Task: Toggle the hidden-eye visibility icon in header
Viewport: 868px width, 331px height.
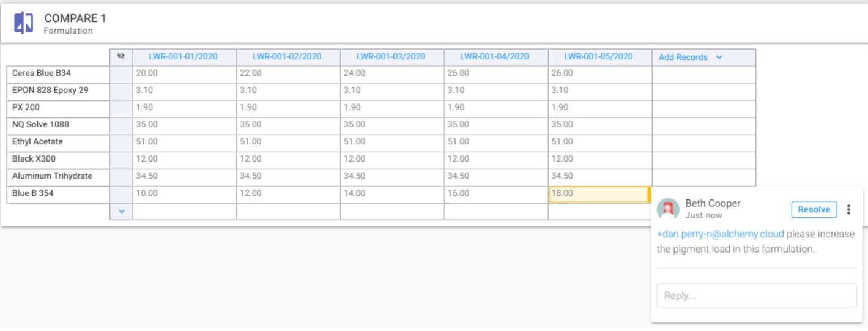Action: pos(121,56)
